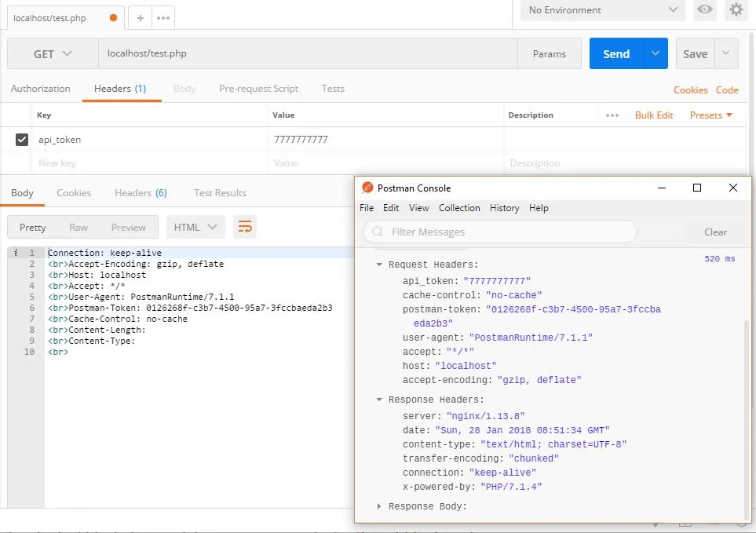The image size is (756, 533).
Task: Click the environment quick look eye icon
Action: pos(704,9)
